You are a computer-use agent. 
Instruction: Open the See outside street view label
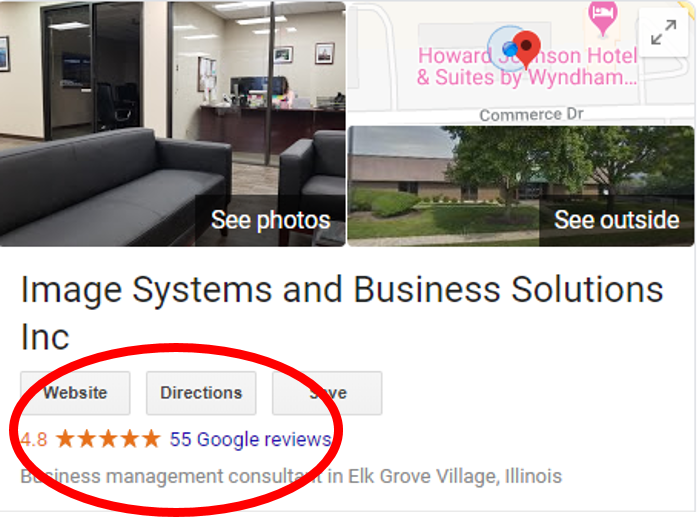tap(617, 220)
